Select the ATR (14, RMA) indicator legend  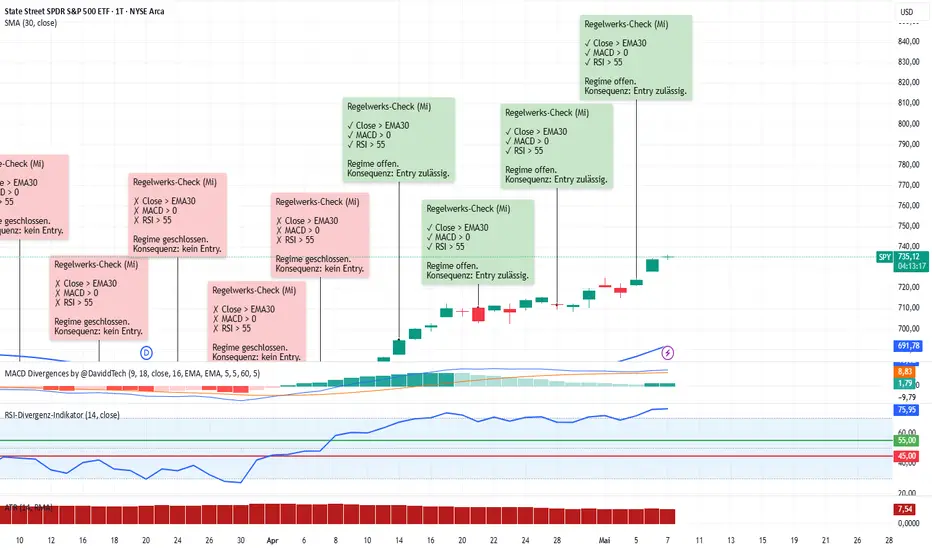coord(29,507)
